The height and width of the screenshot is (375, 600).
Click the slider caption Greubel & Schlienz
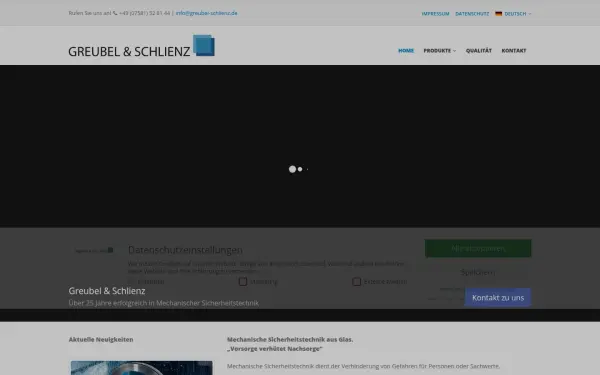(107, 291)
